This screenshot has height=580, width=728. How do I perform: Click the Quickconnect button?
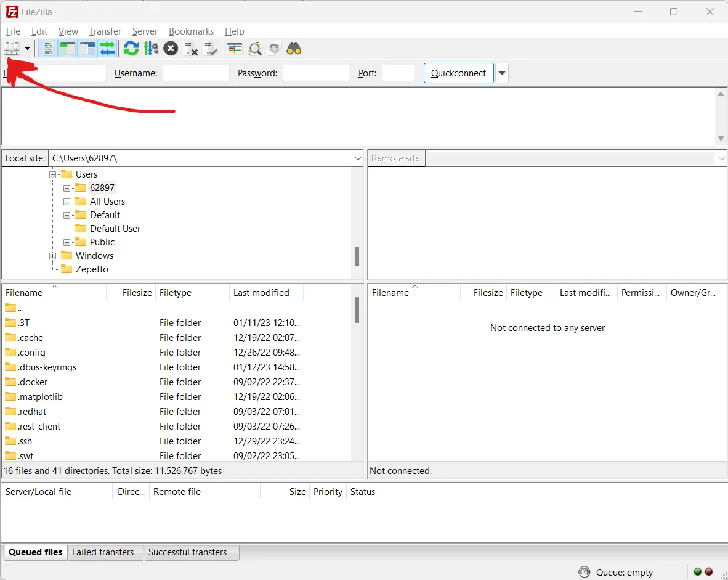tap(458, 73)
